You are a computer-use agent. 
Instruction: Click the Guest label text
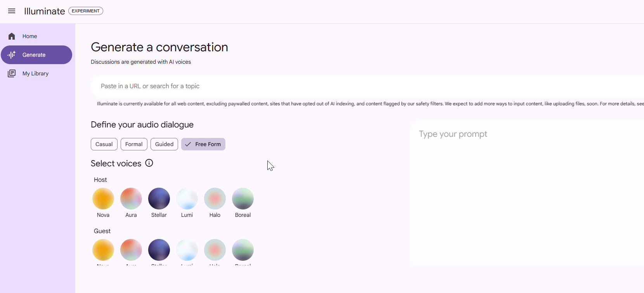[x=102, y=231]
